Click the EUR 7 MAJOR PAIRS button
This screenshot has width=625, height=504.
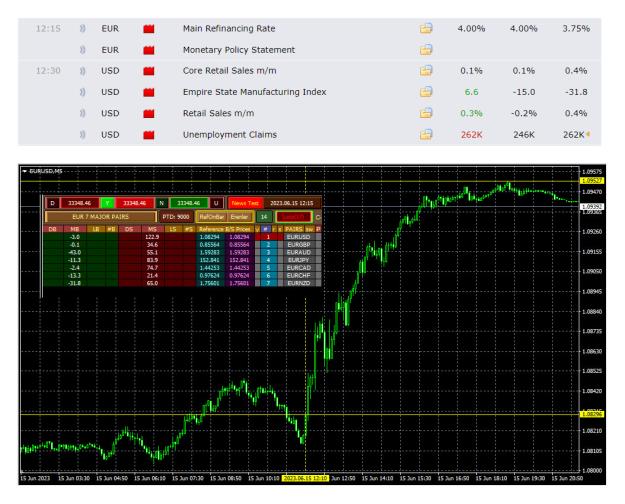tap(101, 217)
